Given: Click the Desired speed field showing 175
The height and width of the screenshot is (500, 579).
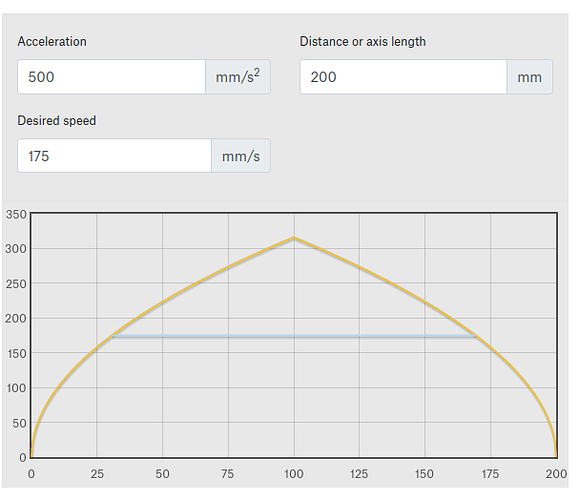Looking at the screenshot, I should click(x=114, y=155).
